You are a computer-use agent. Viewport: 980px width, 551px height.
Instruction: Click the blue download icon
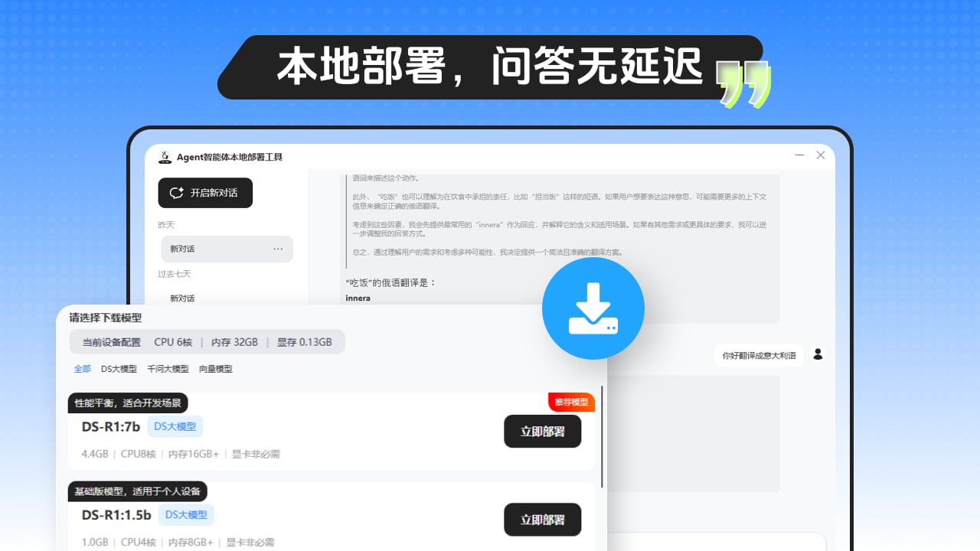pyautogui.click(x=593, y=308)
